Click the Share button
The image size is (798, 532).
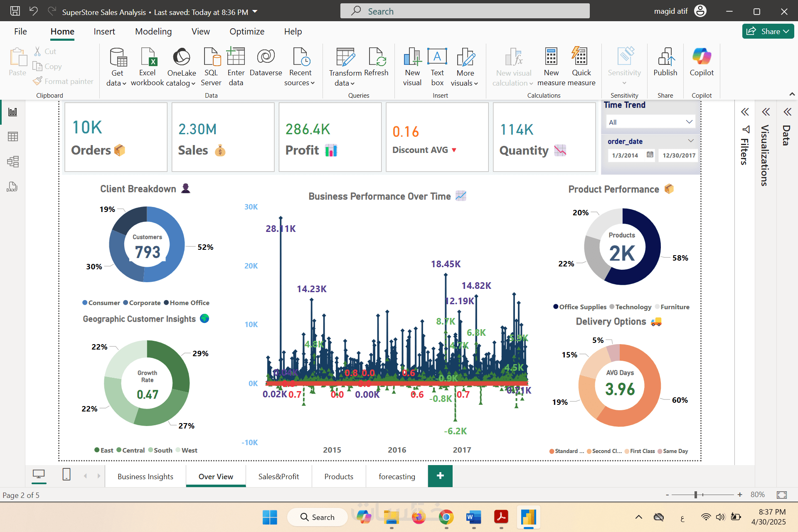[767, 32]
